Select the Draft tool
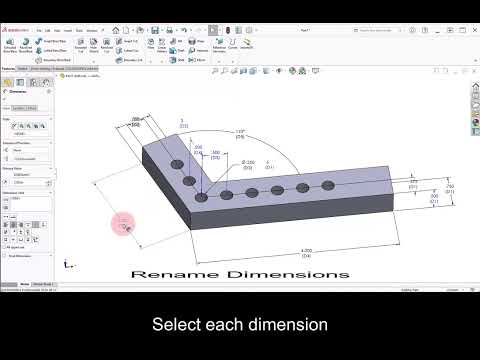 [177, 50]
